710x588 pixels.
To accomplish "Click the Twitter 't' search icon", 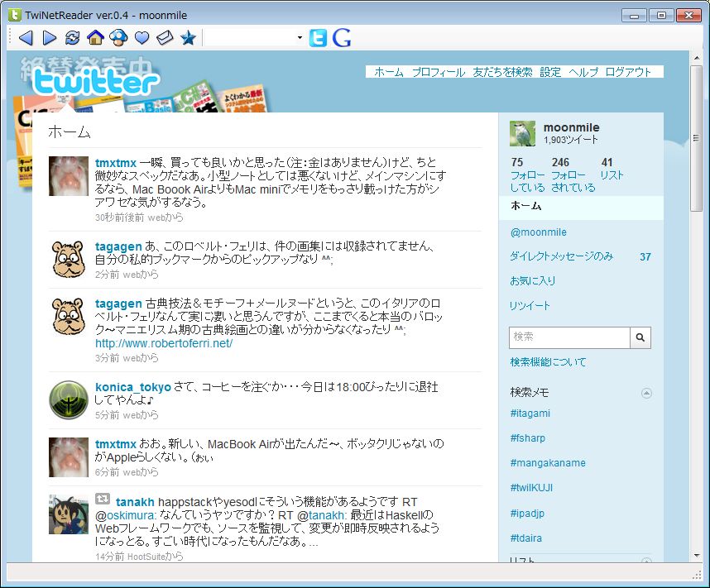I will coord(318,38).
